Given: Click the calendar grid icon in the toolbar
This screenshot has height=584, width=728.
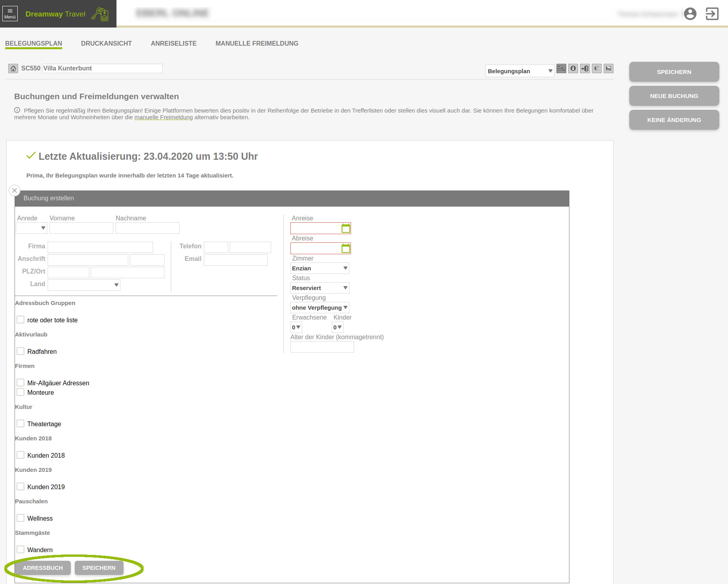Looking at the screenshot, I should (561, 68).
